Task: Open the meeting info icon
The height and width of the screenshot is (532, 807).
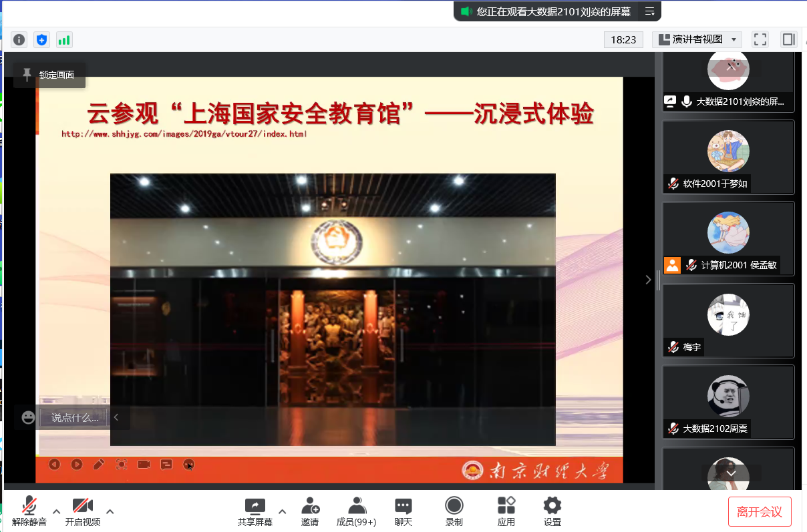Action: [x=19, y=39]
